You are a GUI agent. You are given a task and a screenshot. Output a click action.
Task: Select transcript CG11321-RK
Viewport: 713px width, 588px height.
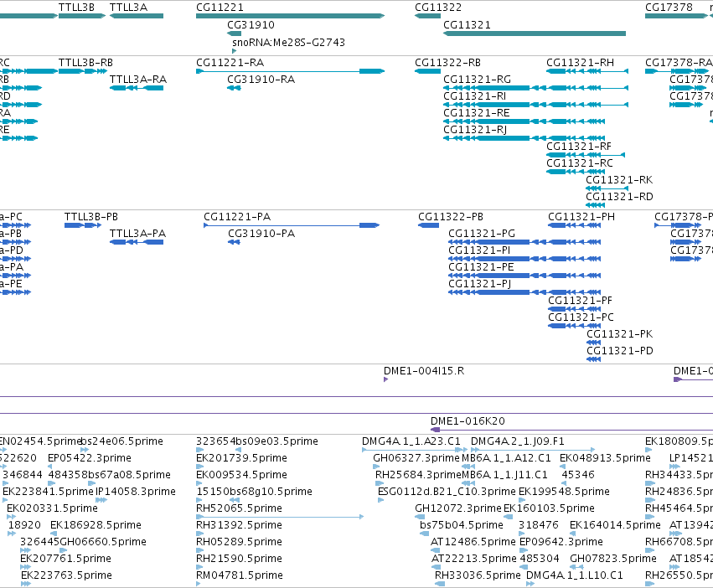(x=619, y=180)
